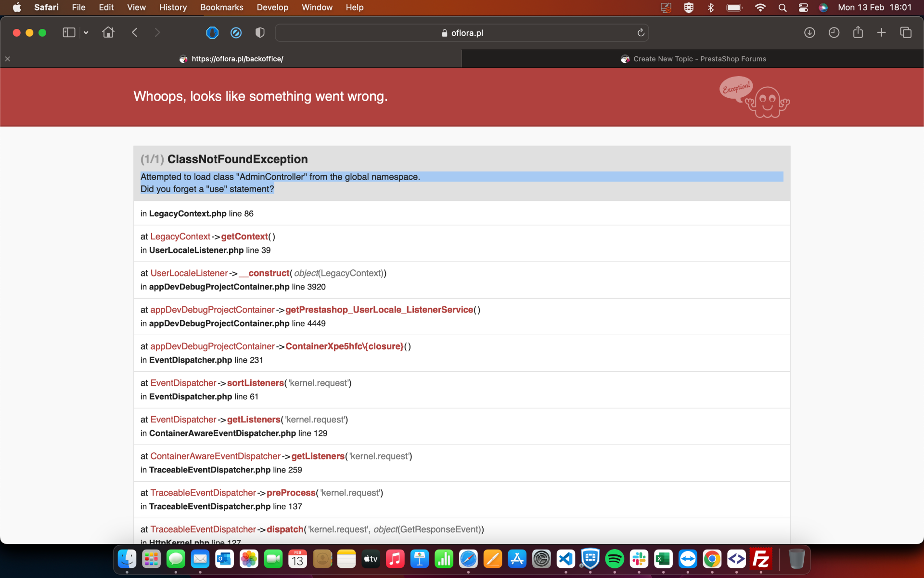This screenshot has height=578, width=924.
Task: Open the Develop menu
Action: click(272, 7)
